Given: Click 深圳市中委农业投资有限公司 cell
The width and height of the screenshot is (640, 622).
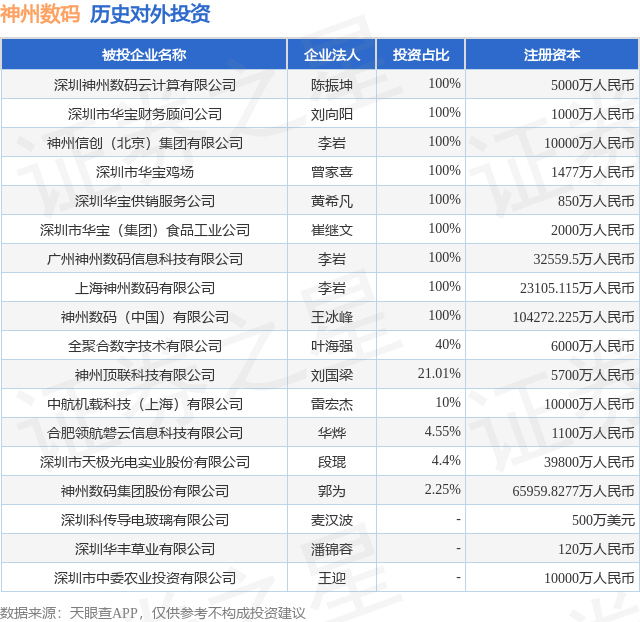Looking at the screenshot, I should (x=145, y=578).
